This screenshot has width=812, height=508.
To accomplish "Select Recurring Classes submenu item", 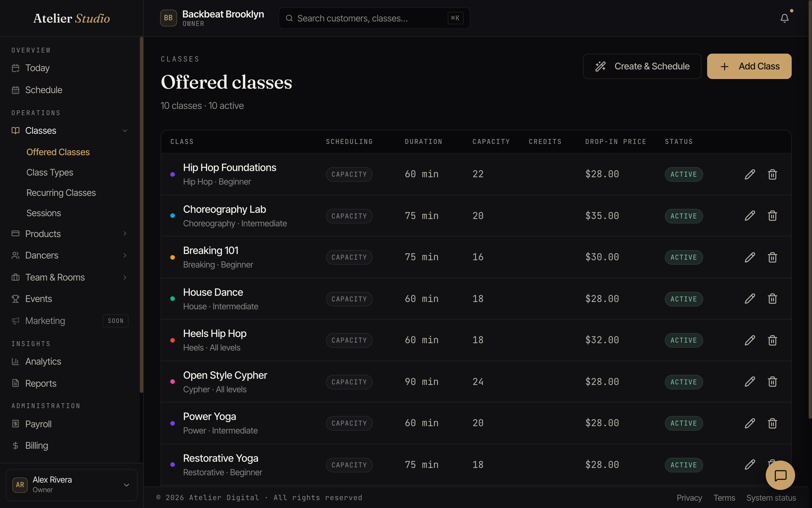I will (61, 193).
